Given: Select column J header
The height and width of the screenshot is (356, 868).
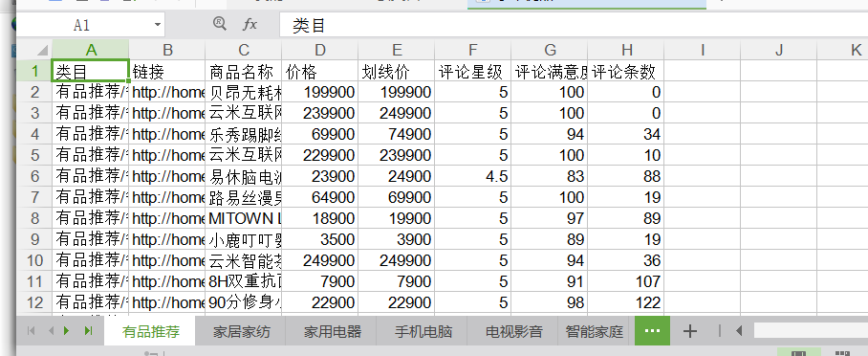Looking at the screenshot, I should [778, 50].
